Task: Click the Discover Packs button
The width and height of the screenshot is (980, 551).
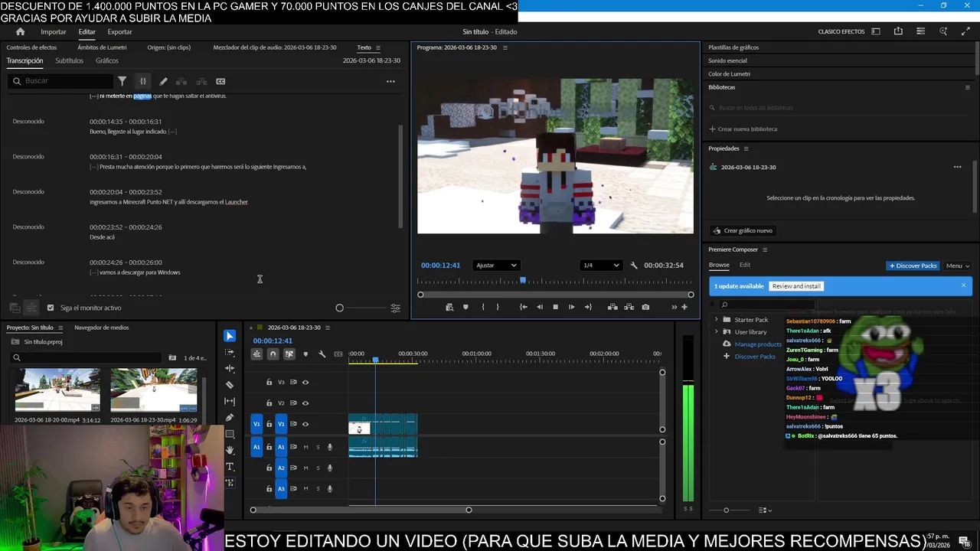Action: [913, 266]
